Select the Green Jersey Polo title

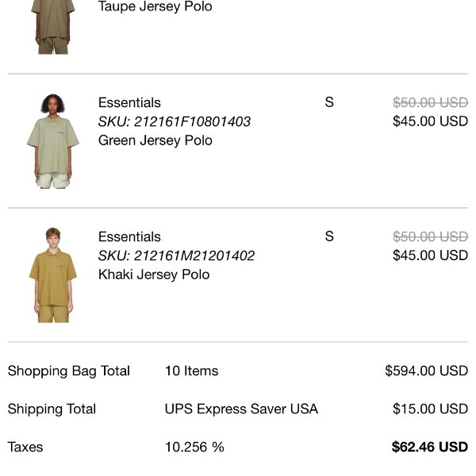tap(155, 140)
